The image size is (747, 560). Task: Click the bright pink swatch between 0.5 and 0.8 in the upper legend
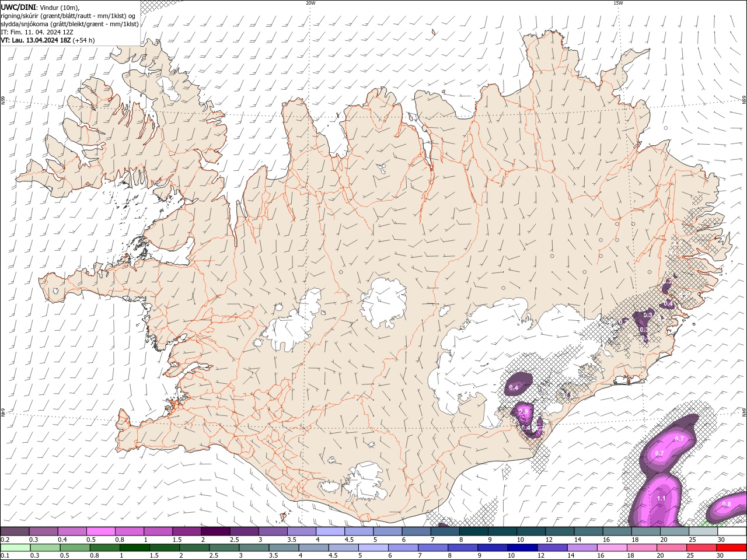tap(100, 531)
